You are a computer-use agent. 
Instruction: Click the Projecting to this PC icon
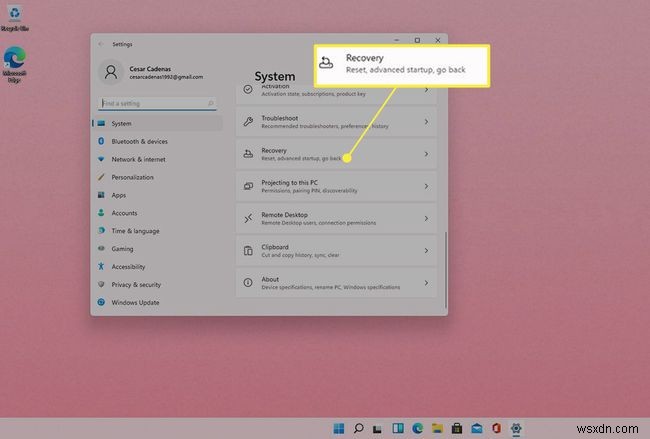[248, 186]
